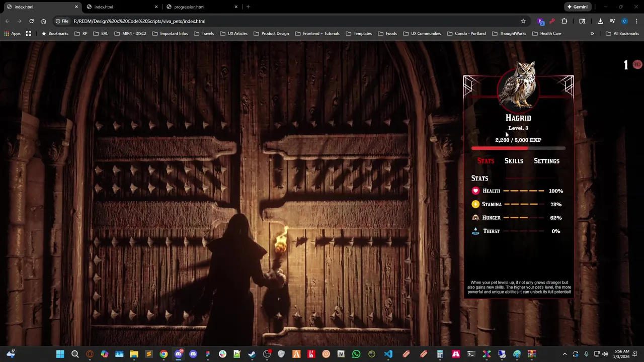Click the Thirst '0%' value
Image resolution: width=644 pixels, height=362 pixels.
555,231
